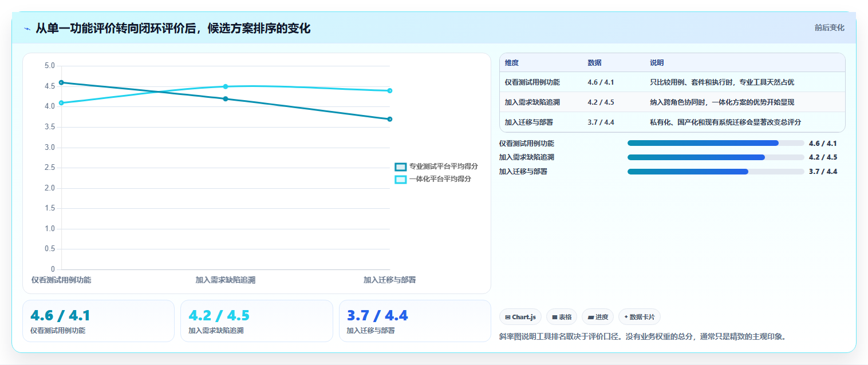Click x-axis label 加入需求缺陷追溯
Viewport: 868px width, 365px height.
pyautogui.click(x=226, y=280)
